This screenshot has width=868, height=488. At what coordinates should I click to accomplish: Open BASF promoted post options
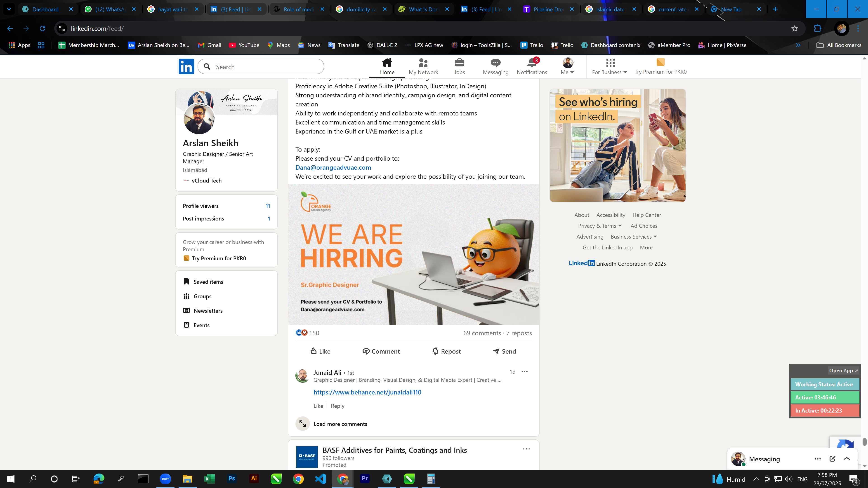[x=526, y=449]
